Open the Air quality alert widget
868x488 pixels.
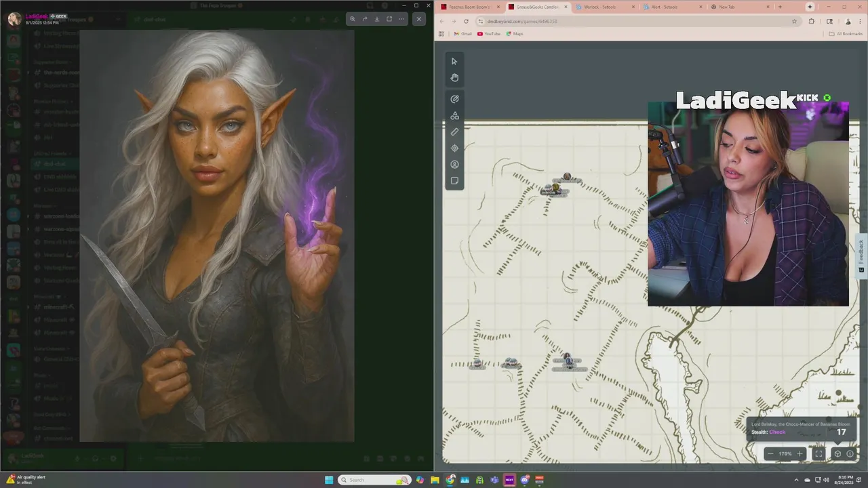(x=26, y=480)
